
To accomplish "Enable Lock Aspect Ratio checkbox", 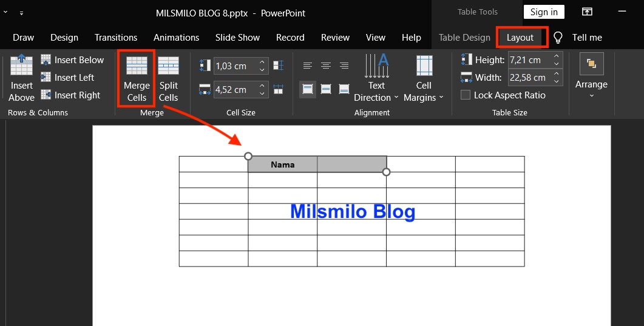I will coord(466,95).
